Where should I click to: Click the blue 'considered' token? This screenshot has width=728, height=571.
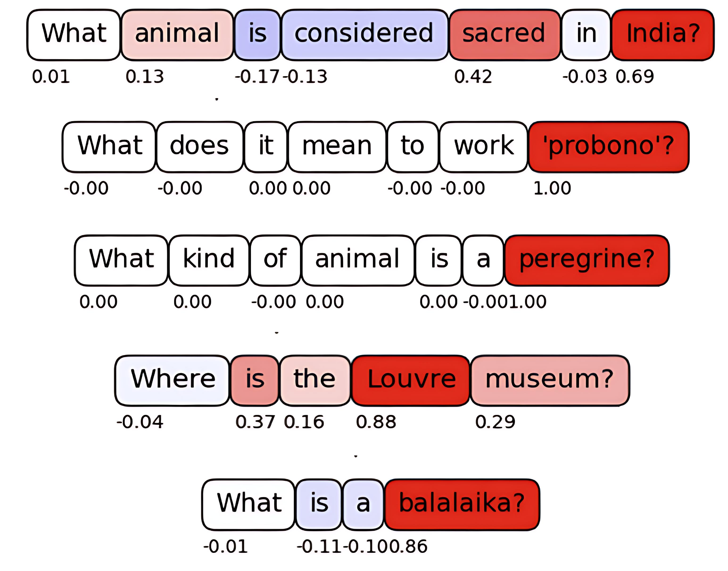click(364, 35)
